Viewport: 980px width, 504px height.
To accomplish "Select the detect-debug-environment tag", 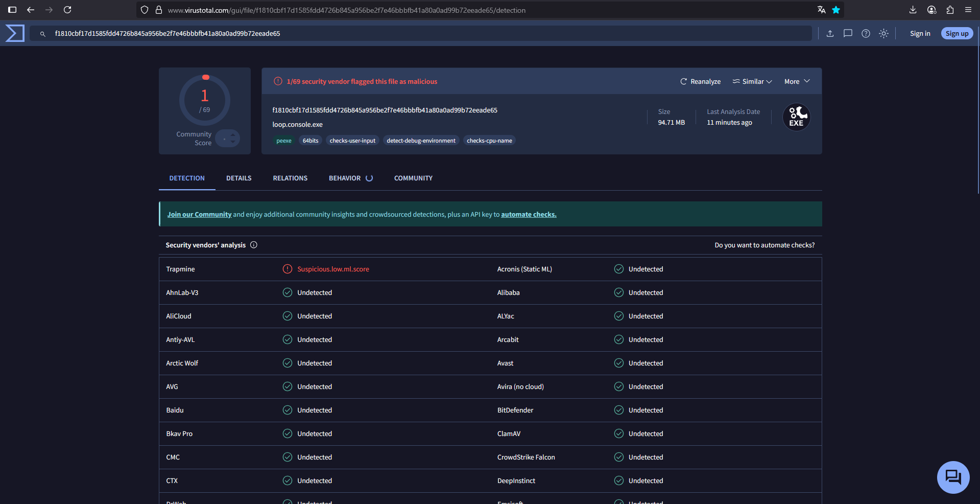I will (x=421, y=141).
